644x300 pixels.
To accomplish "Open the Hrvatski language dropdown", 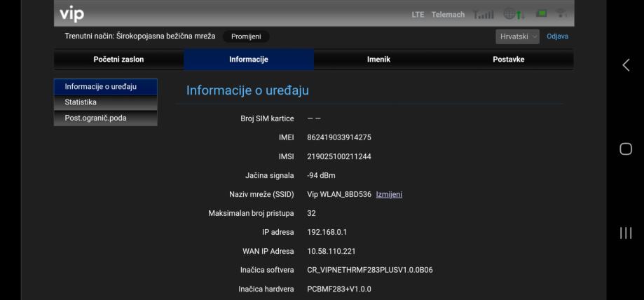I will click(518, 36).
